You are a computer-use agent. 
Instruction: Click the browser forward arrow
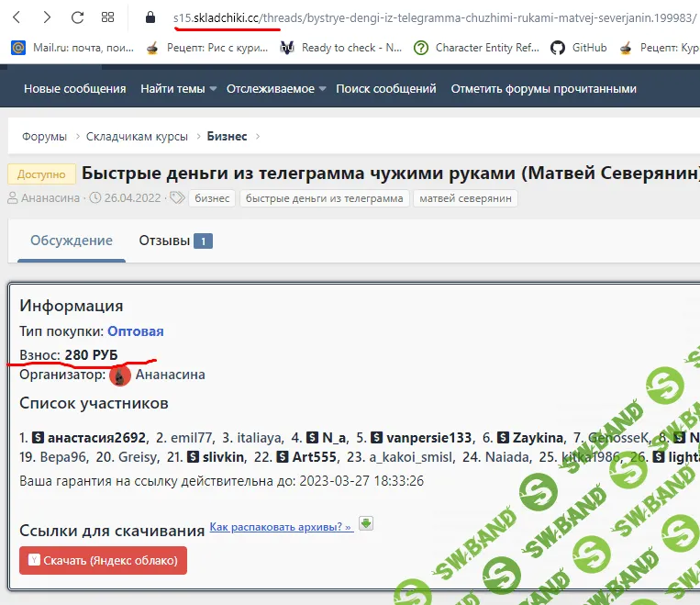click(47, 17)
